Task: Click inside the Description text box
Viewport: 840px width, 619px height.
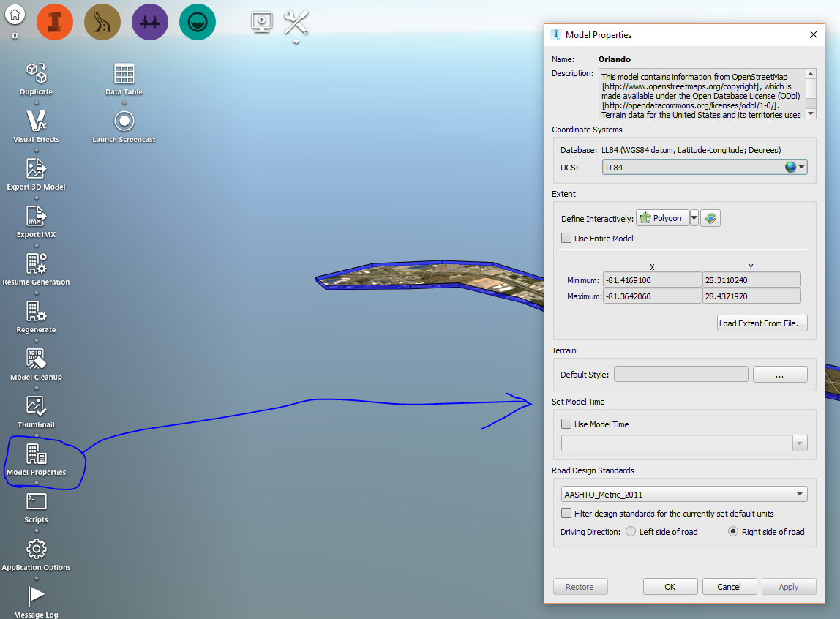Action: 702,94
